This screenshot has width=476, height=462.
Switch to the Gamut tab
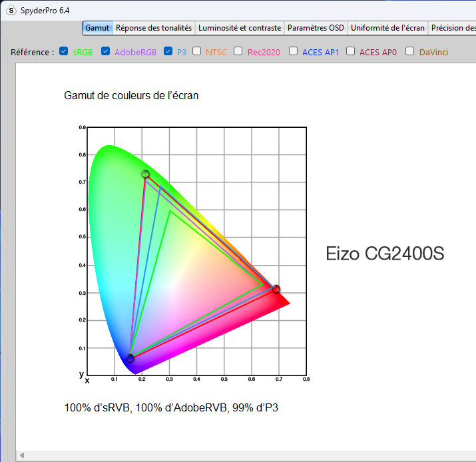[97, 28]
